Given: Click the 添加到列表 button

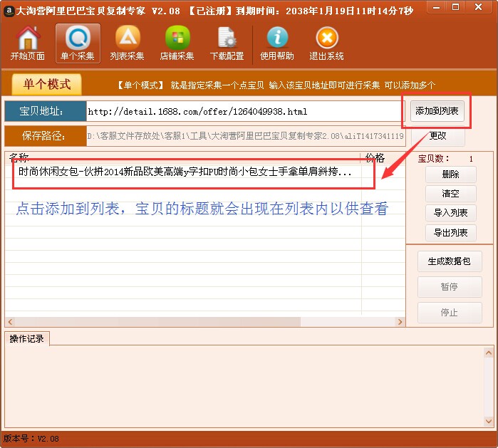Looking at the screenshot, I should click(437, 111).
